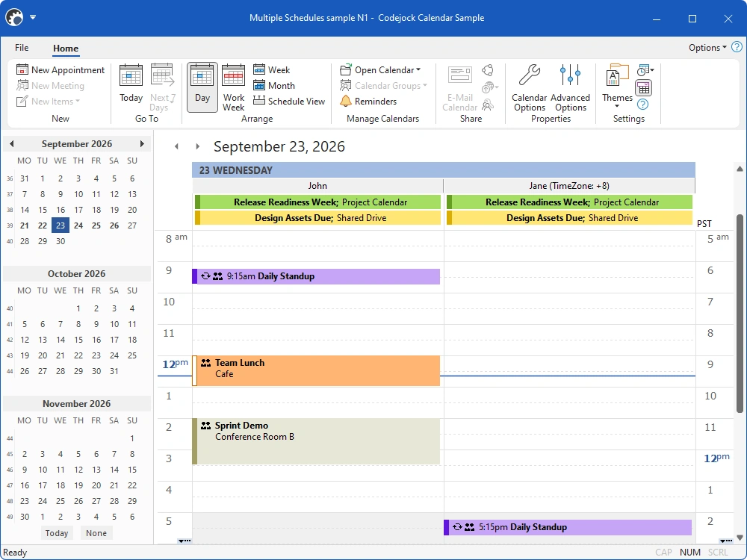Switch to Schedule View
The height and width of the screenshot is (560, 747).
(289, 101)
